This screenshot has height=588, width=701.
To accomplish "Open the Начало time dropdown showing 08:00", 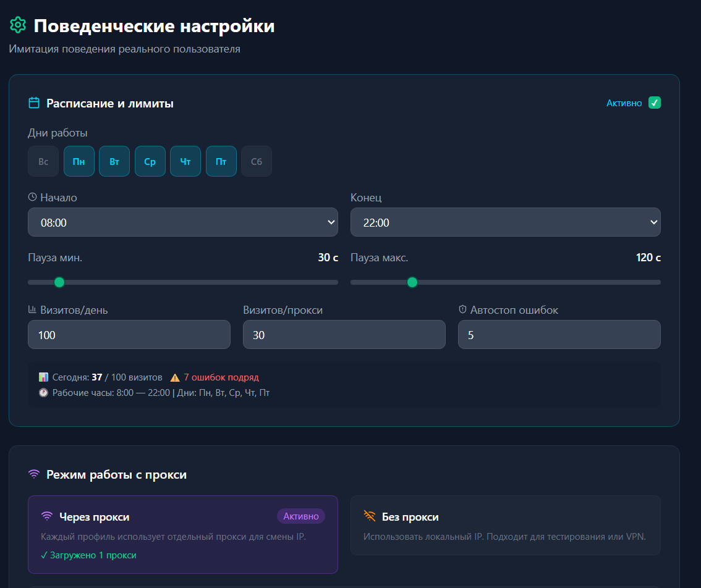I will [x=183, y=222].
